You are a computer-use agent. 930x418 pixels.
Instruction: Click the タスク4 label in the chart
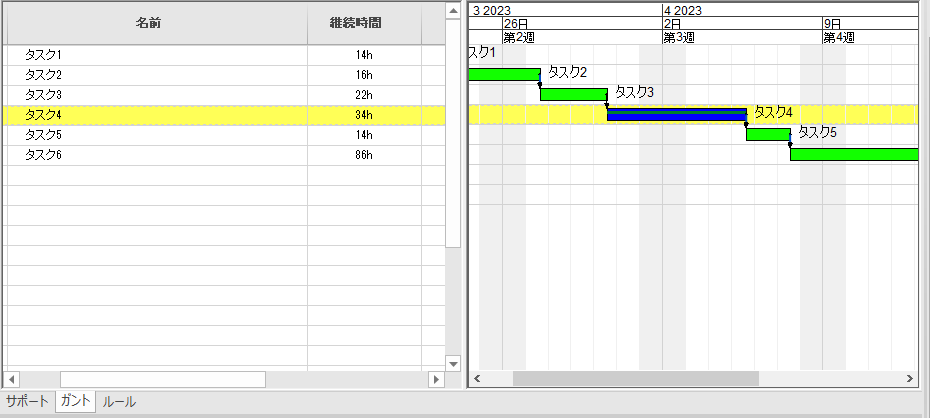pyautogui.click(x=773, y=112)
